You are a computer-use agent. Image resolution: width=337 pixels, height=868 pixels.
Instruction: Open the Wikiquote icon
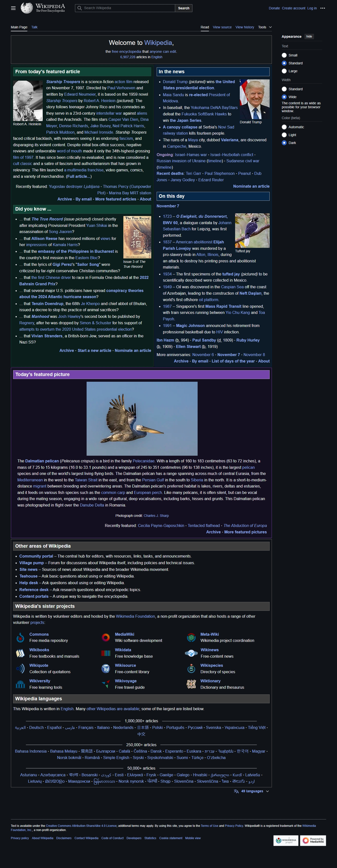(x=20, y=669)
